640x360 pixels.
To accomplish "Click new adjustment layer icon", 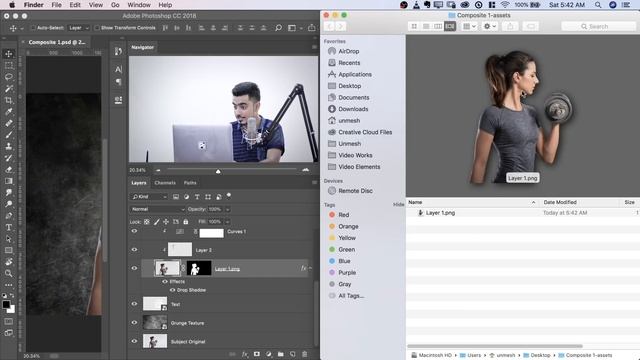I will click(269, 354).
